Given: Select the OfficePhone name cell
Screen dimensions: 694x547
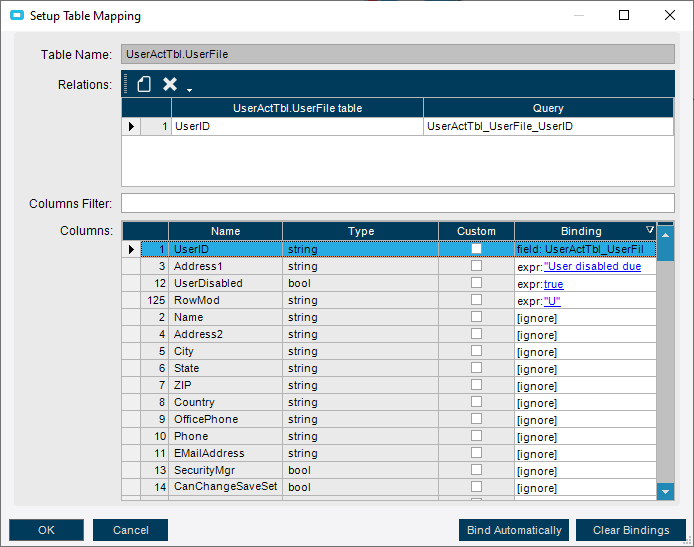Looking at the screenshot, I should [225, 419].
